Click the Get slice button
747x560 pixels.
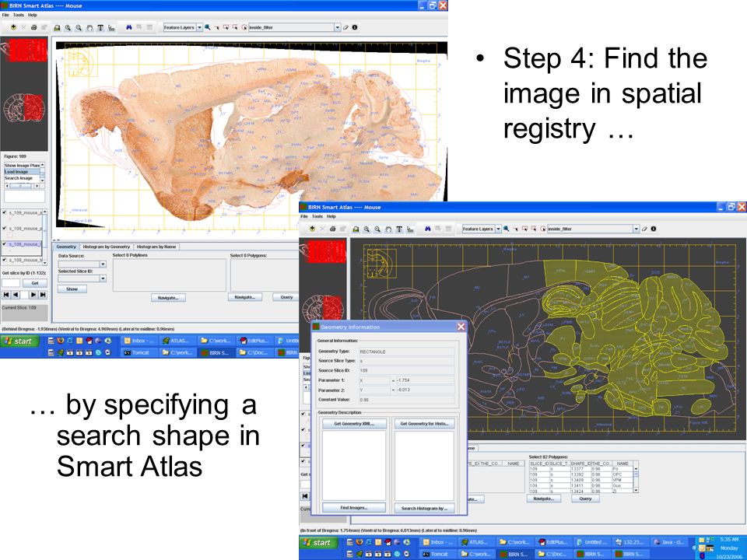pos(35,283)
